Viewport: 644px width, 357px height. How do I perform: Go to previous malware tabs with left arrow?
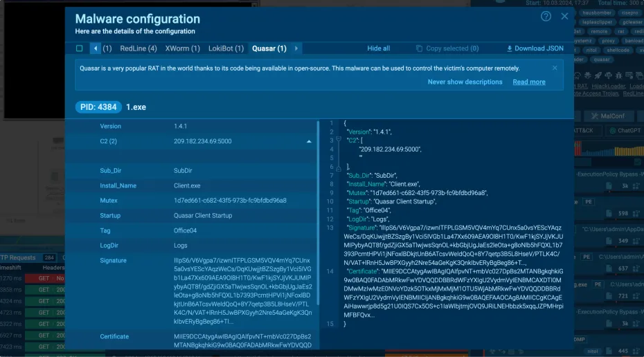pos(96,48)
